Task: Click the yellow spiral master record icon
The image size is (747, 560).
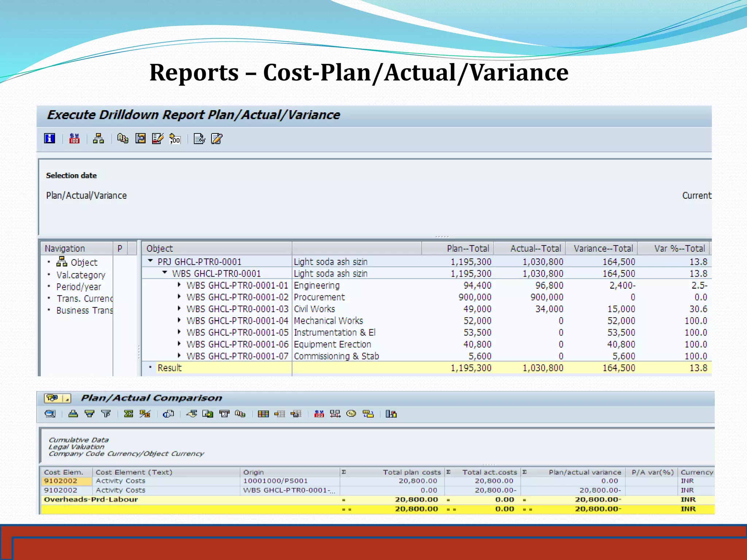Action: click(351, 414)
